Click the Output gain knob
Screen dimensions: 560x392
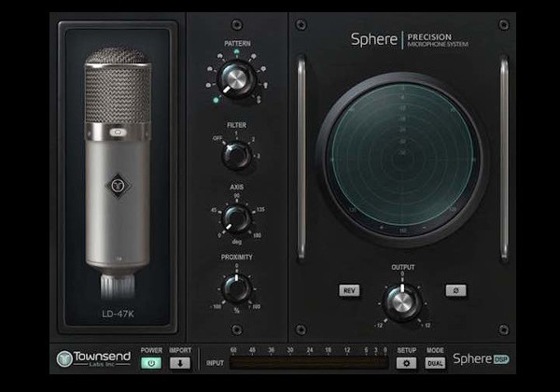pyautogui.click(x=402, y=302)
